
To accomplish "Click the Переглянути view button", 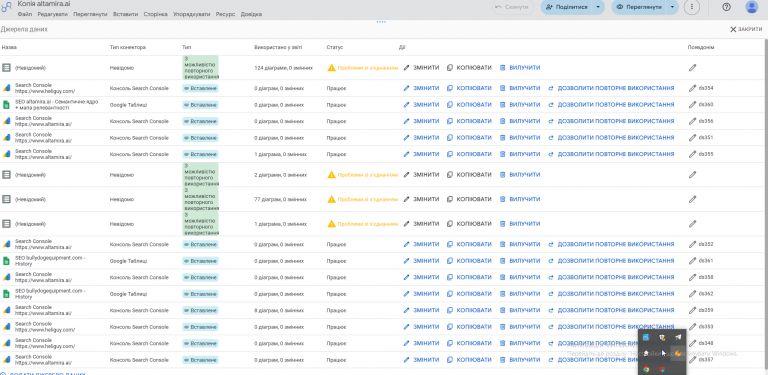I will pyautogui.click(x=640, y=7).
